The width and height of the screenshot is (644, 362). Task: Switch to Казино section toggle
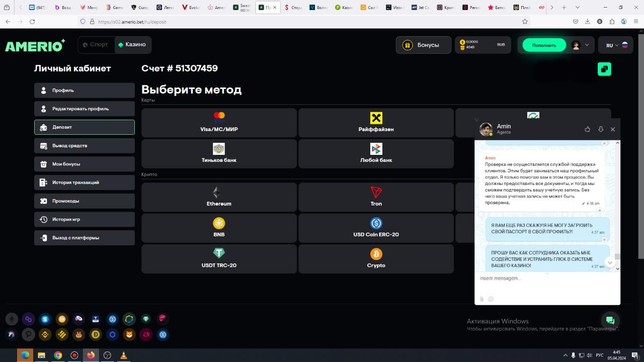(132, 45)
